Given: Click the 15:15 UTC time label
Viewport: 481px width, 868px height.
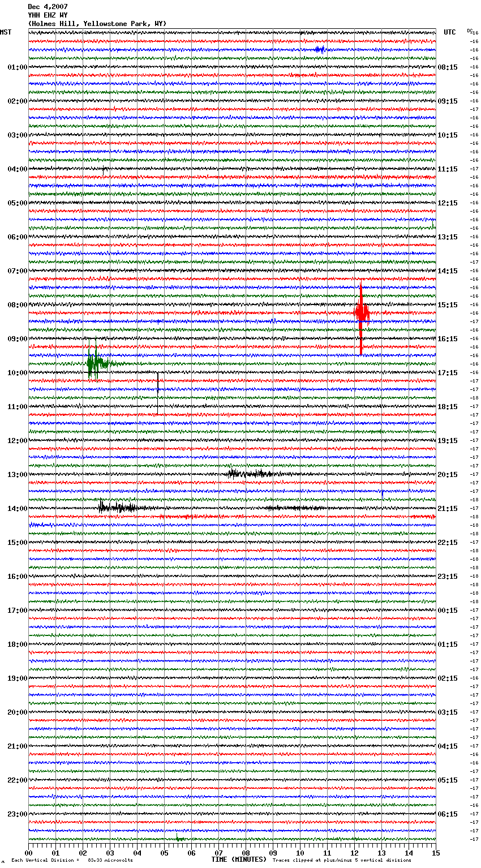Looking at the screenshot, I should [x=448, y=305].
